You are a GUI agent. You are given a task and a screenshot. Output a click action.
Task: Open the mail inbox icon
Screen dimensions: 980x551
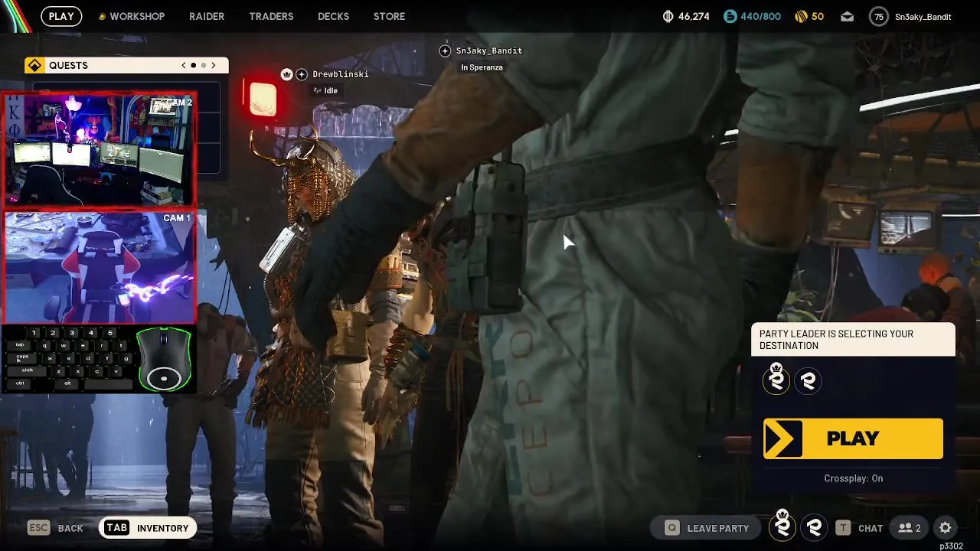(x=847, y=16)
